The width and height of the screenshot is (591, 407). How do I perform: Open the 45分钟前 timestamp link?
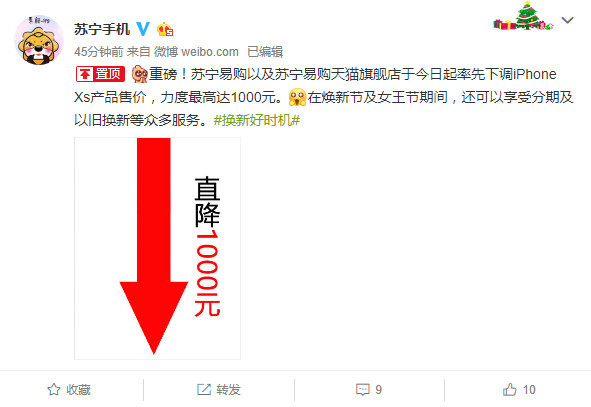98,52
